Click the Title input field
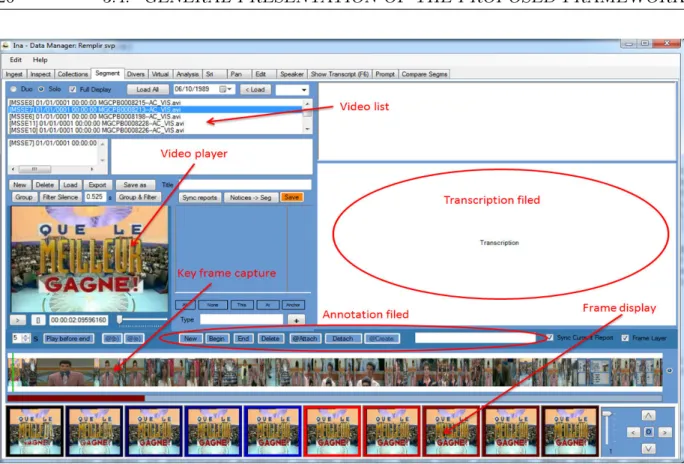The width and height of the screenshot is (684, 464). click(x=245, y=185)
